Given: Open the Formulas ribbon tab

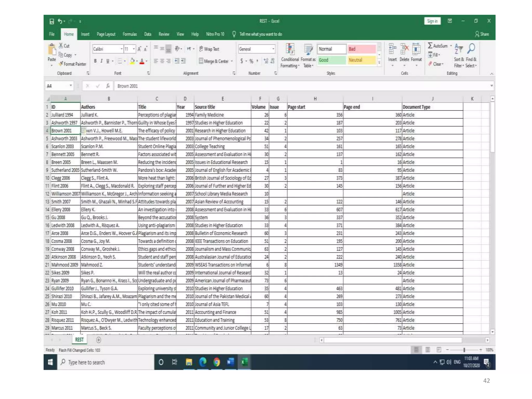Looking at the screenshot, I should [129, 34].
